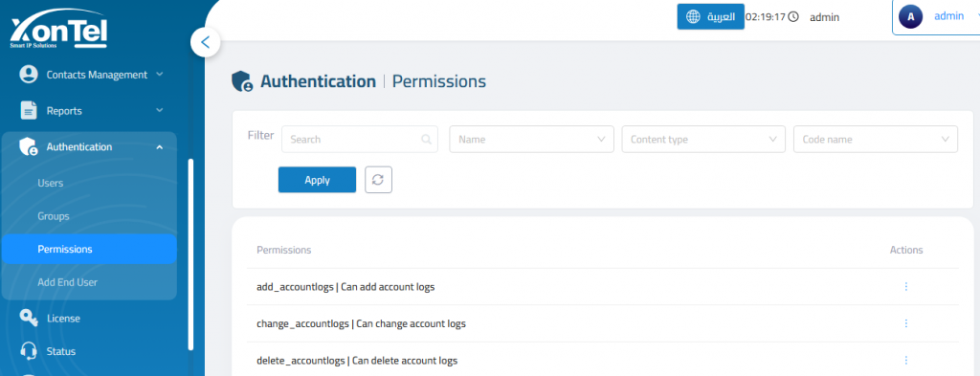The image size is (980, 376).
Task: Click the Apply filter button
Action: click(317, 180)
